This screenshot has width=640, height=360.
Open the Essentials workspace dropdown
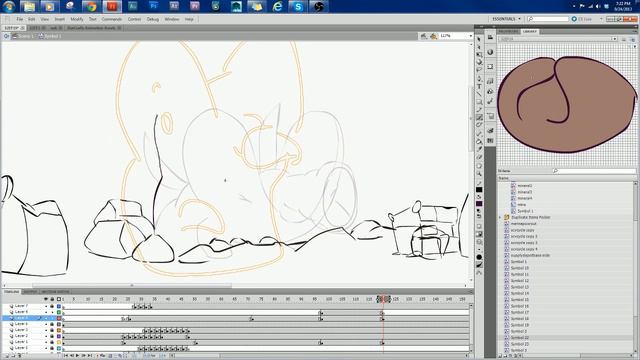(507, 19)
